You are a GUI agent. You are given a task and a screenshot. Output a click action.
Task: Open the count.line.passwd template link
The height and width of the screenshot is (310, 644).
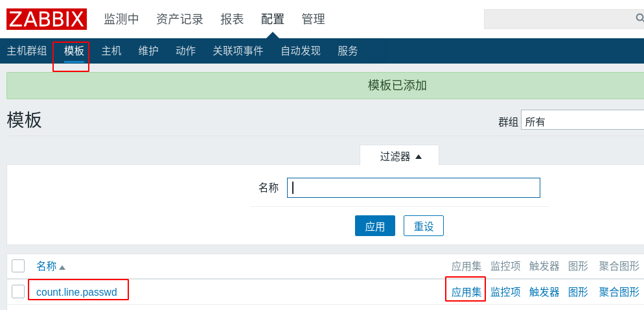pyautogui.click(x=77, y=292)
